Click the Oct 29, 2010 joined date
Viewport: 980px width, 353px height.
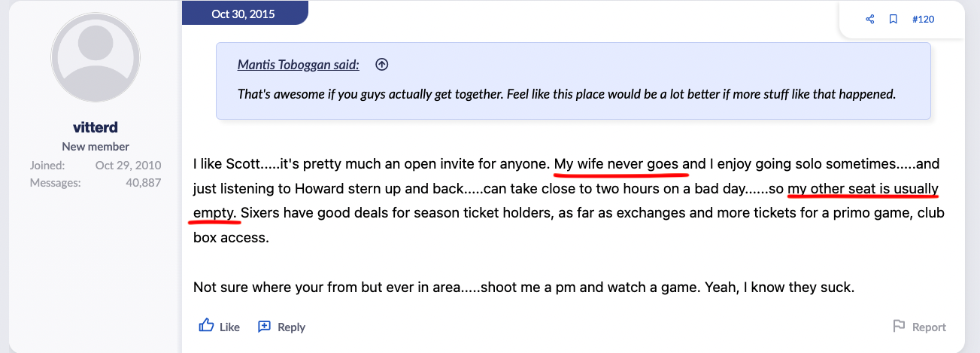128,165
